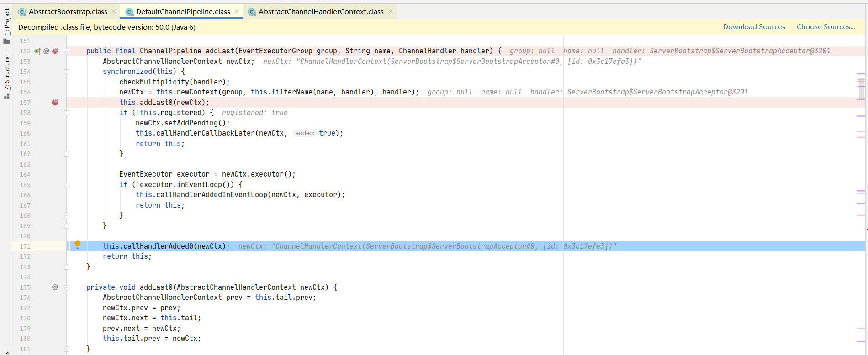
Task: Click the Structure panel icon in sidebar
Action: [6, 96]
